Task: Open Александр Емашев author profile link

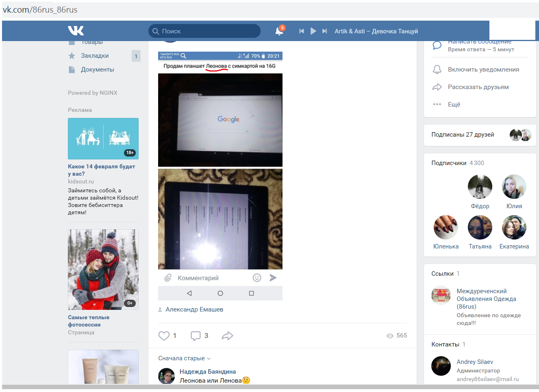Action: [194, 309]
